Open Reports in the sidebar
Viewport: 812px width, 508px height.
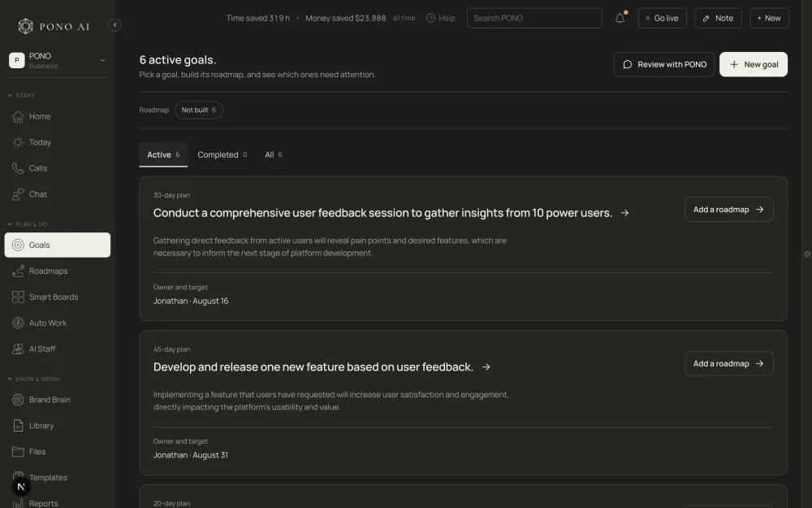(x=58, y=503)
